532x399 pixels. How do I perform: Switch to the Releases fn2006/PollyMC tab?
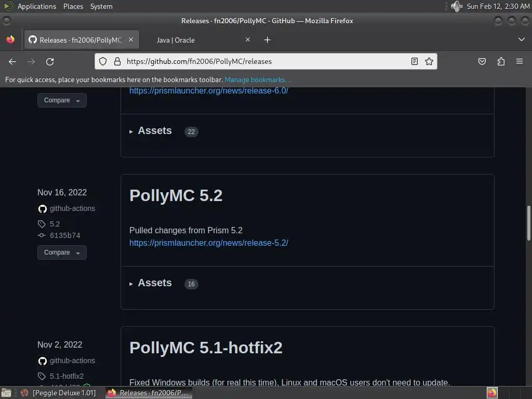point(81,40)
